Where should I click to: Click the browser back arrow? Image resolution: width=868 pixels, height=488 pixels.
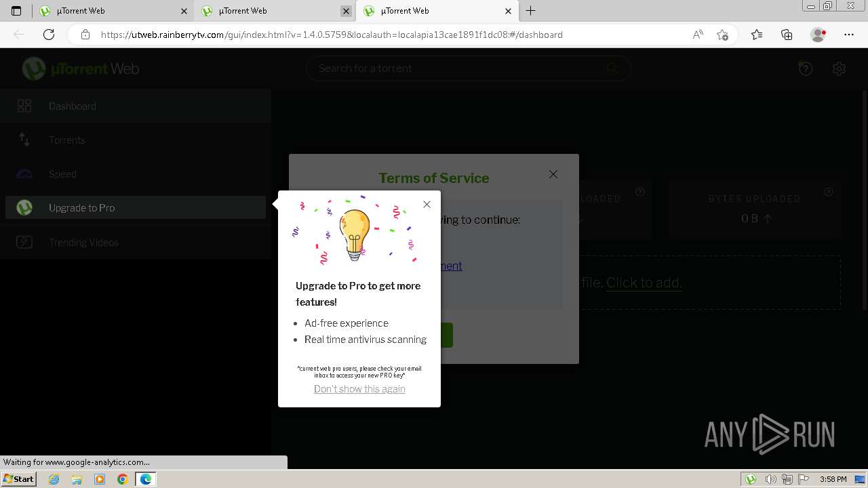coord(19,35)
